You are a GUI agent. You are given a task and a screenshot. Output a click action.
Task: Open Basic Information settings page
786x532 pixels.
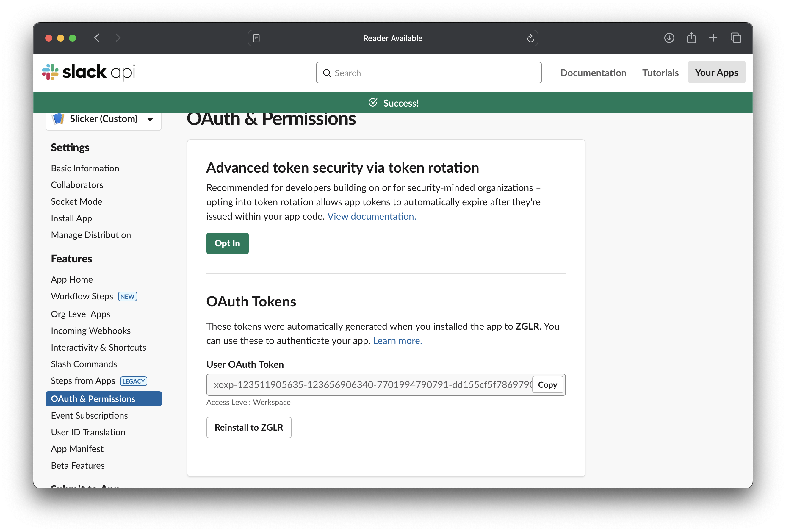point(85,168)
